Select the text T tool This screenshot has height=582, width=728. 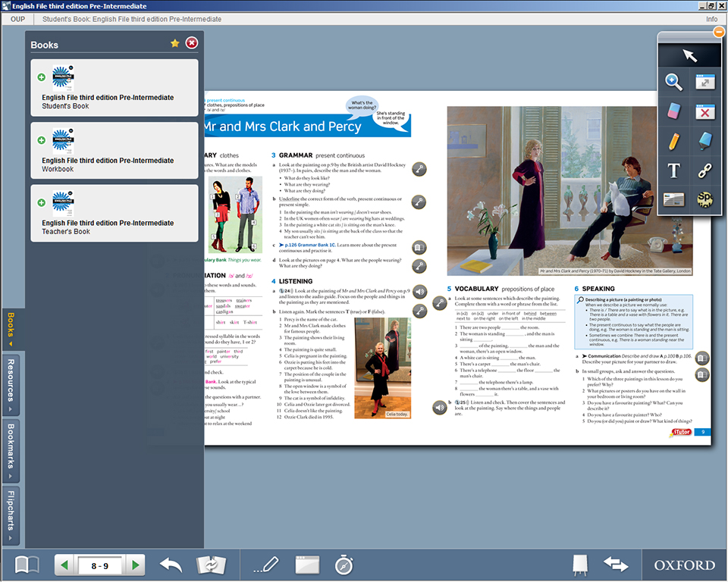click(673, 171)
